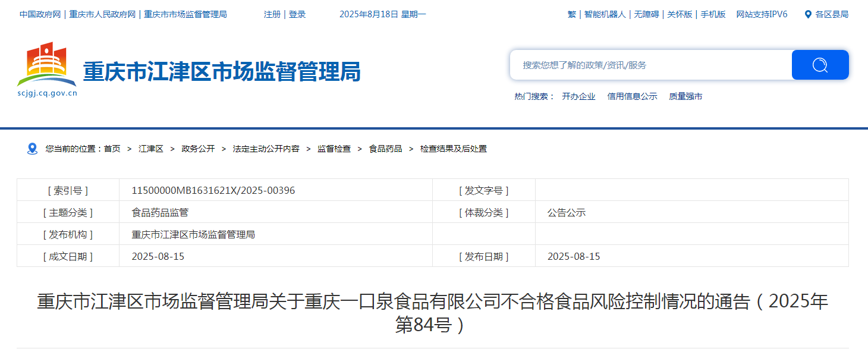Screen dimensions: 868x349
Task: Click the index number 11500000MB1631621X/2025-00396
Action: pyautogui.click(x=213, y=190)
